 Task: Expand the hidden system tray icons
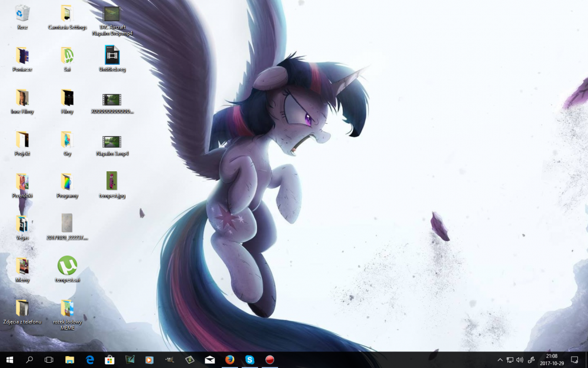[x=500, y=360]
